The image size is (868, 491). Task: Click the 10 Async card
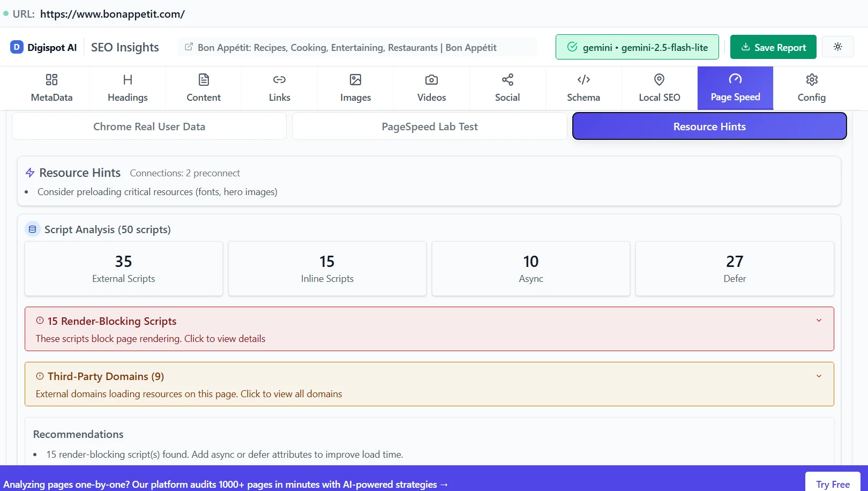click(x=531, y=269)
